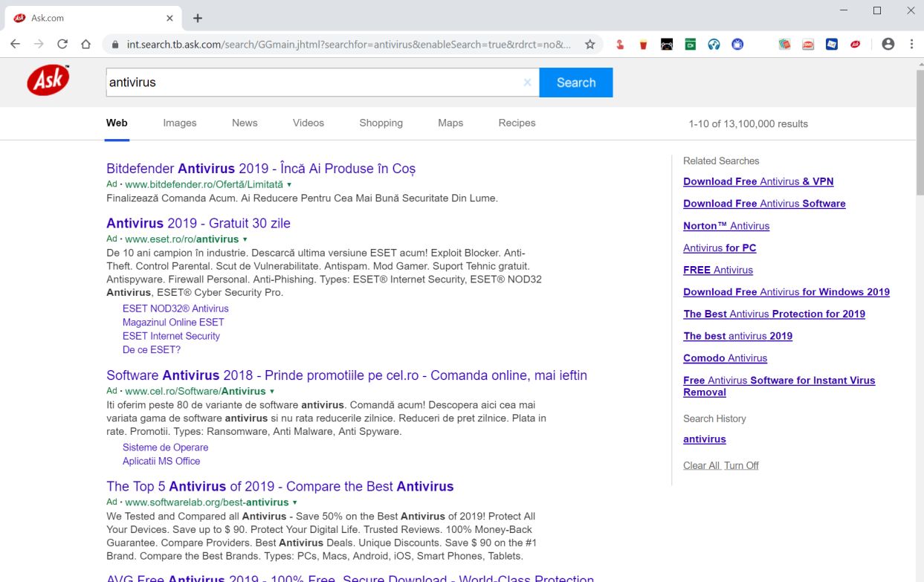Open Chrome's three-dot menu
924x582 pixels.
[x=911, y=45]
